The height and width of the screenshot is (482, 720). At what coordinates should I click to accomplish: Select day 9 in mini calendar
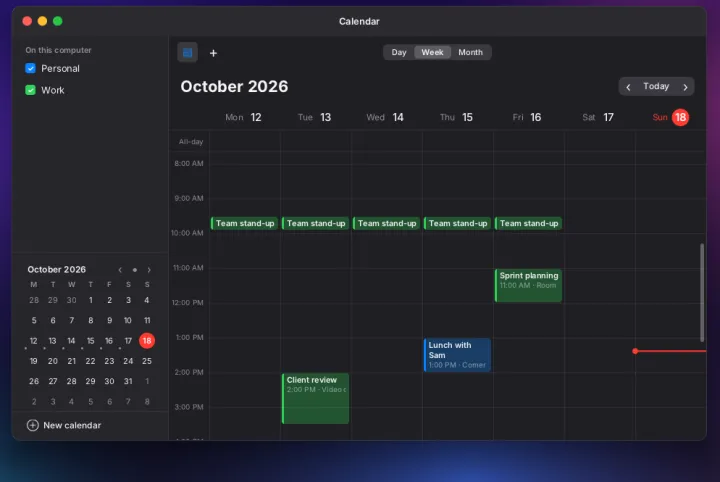coord(109,320)
